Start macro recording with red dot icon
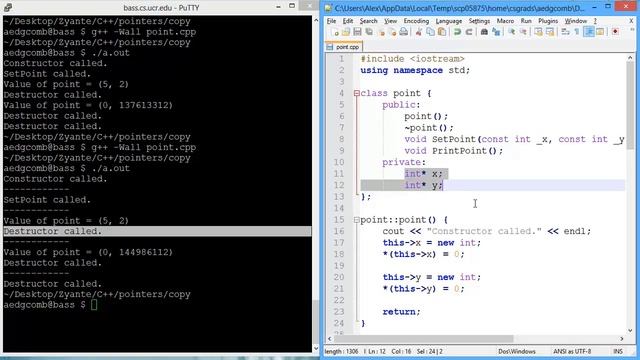This screenshot has height=360, width=640. [615, 32]
